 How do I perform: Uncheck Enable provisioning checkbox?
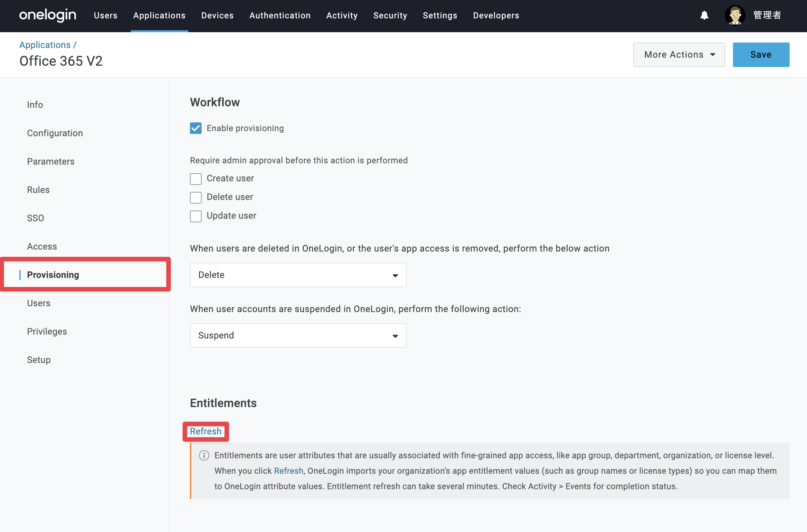pyautogui.click(x=196, y=128)
